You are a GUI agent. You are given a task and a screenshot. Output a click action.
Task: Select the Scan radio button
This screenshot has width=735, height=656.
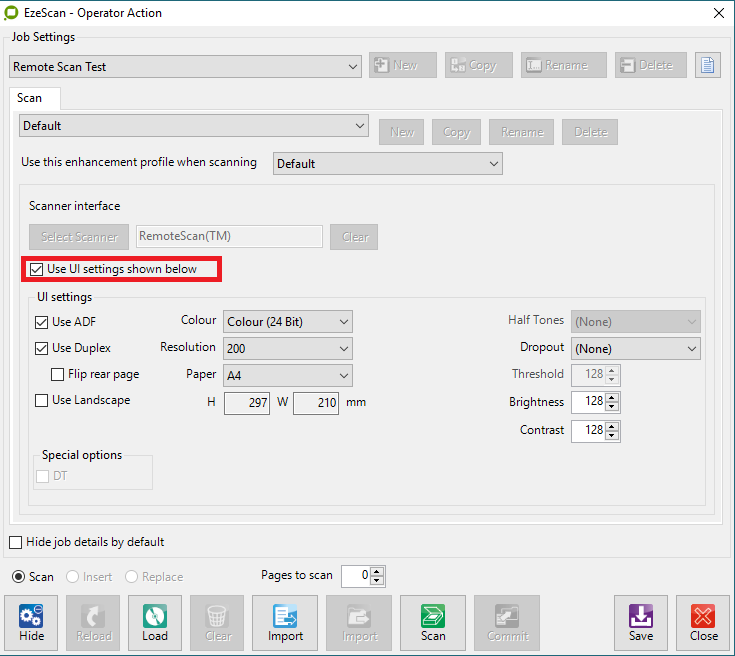coord(18,577)
